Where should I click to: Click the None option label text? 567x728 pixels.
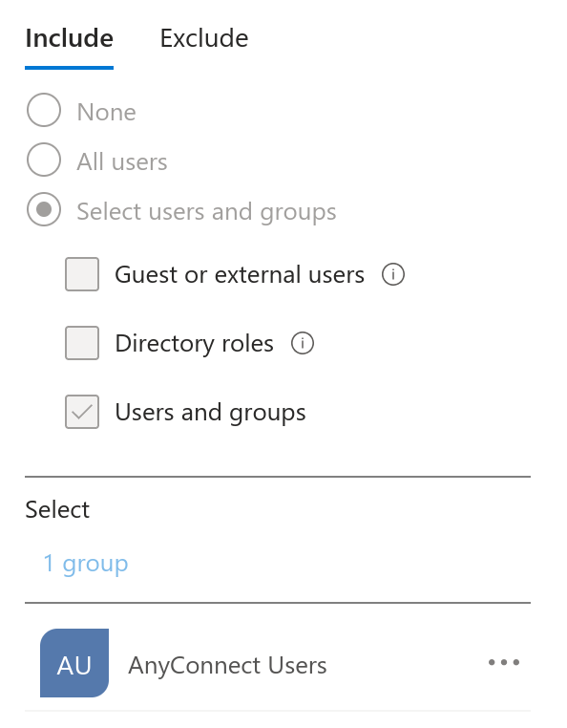(107, 112)
